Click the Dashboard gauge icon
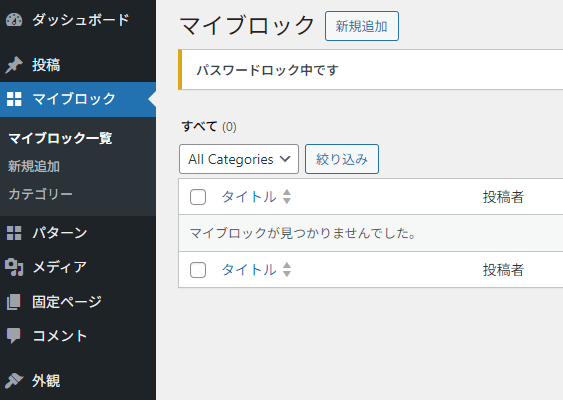563x400 pixels. coord(14,20)
